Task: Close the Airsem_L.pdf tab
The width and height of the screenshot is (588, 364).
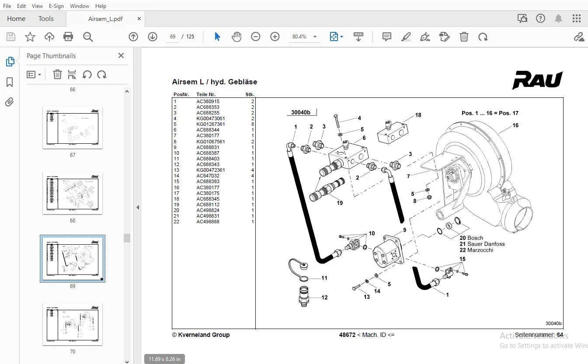Action: (139, 19)
